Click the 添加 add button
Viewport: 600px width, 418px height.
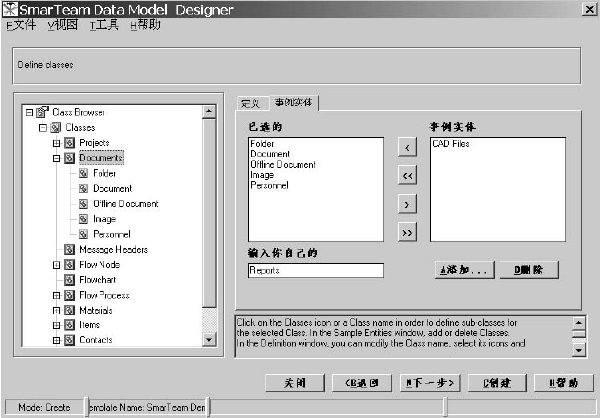464,270
